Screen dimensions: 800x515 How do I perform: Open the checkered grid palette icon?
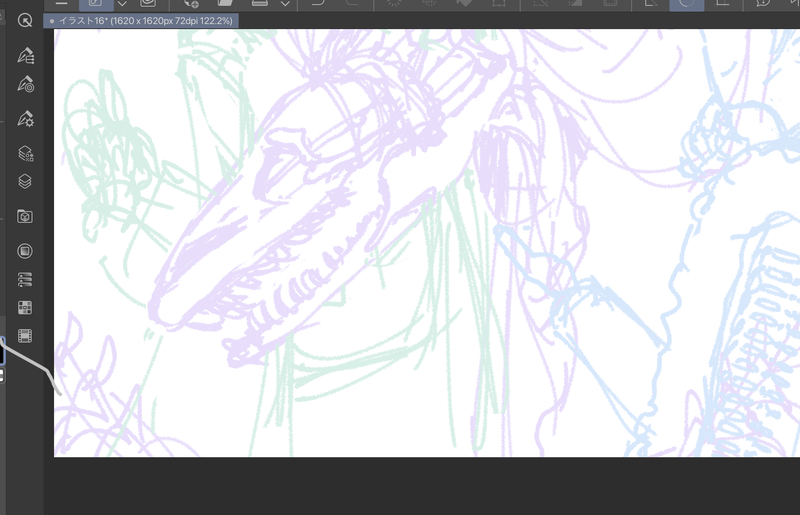pos(24,307)
